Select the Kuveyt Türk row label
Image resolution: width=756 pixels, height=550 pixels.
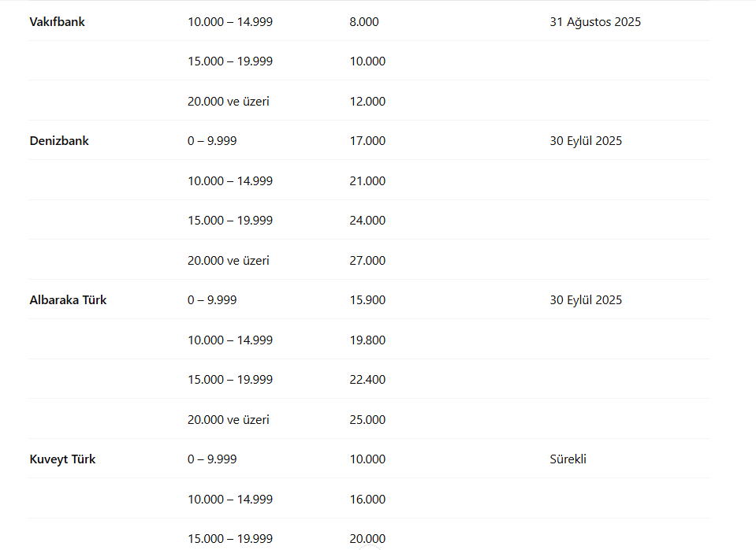coord(62,459)
